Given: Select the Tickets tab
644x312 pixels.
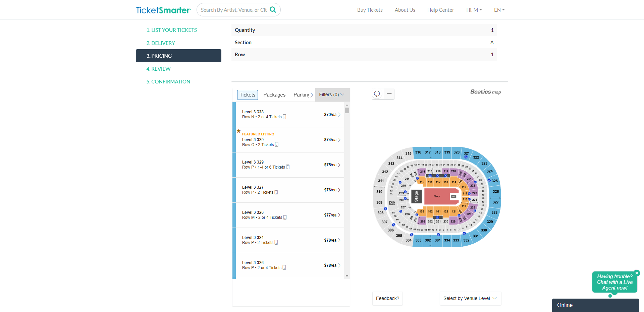Looking at the screenshot, I should point(247,95).
